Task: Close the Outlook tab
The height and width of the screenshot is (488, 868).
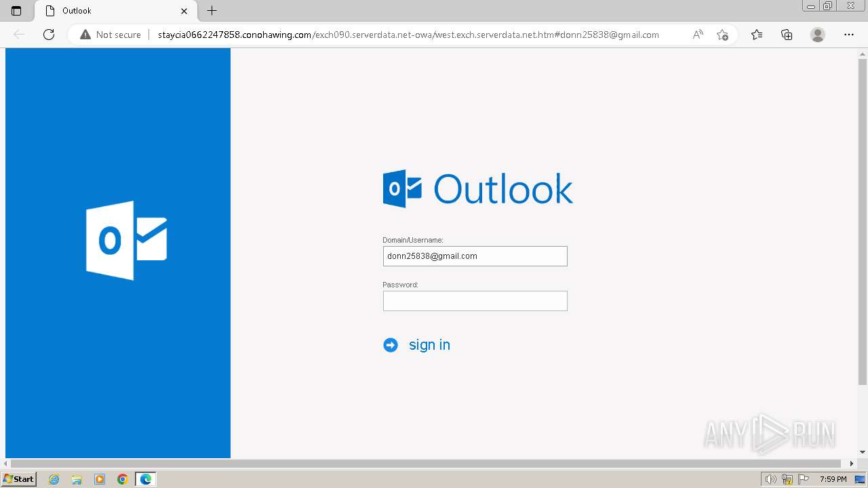Action: 184,11
